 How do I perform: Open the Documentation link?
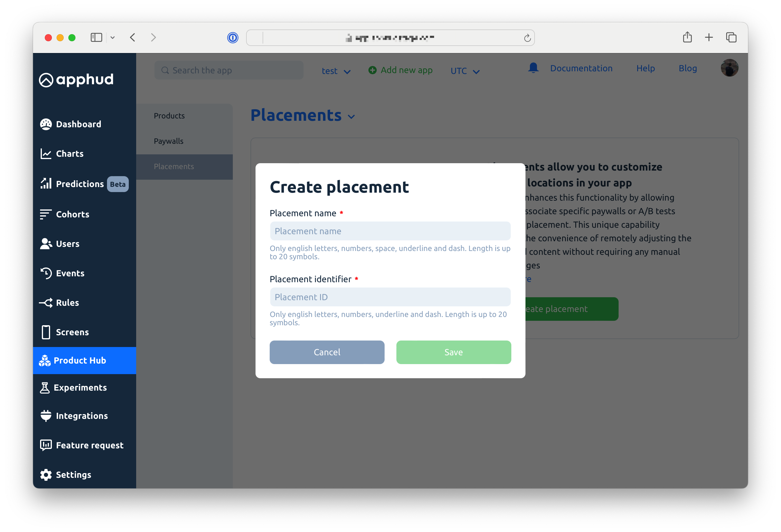581,68
